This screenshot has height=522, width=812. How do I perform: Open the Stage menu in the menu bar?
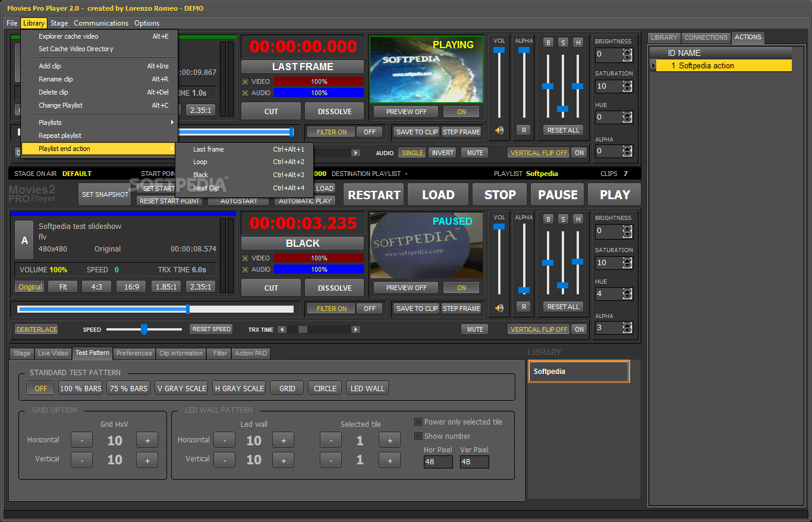coord(59,23)
